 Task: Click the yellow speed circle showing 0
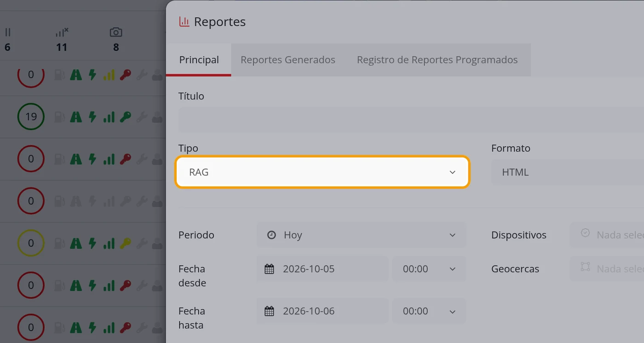pyautogui.click(x=31, y=243)
